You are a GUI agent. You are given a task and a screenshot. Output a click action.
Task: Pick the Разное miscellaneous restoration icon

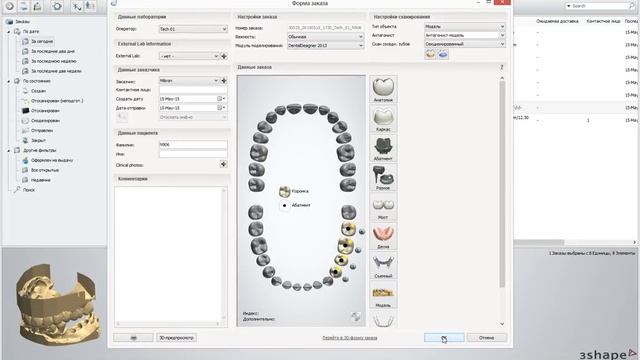pyautogui.click(x=383, y=177)
